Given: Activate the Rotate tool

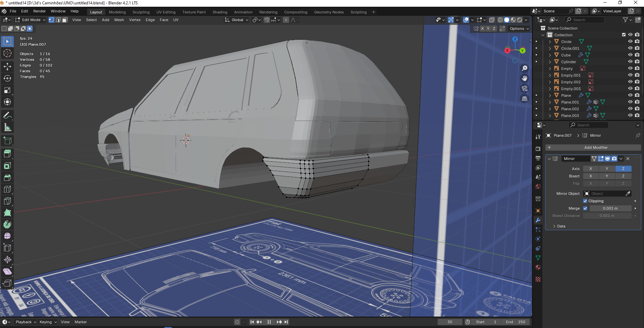Looking at the screenshot, I should click(7, 78).
